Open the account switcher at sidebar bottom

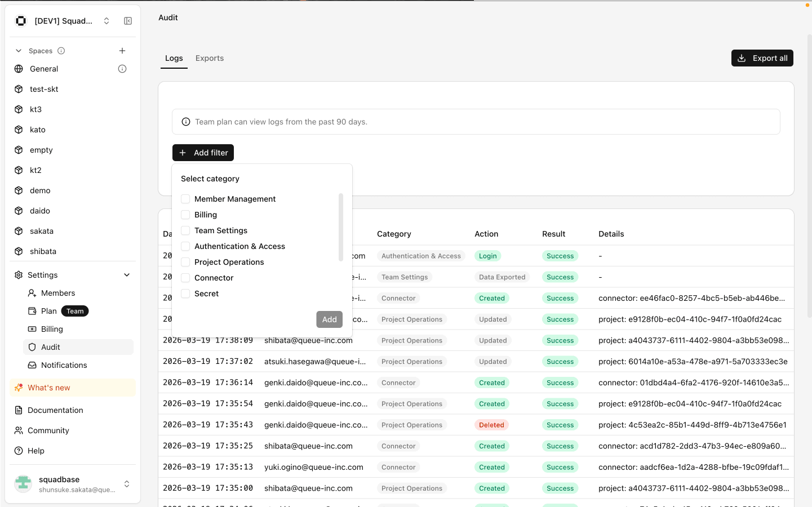(126, 483)
